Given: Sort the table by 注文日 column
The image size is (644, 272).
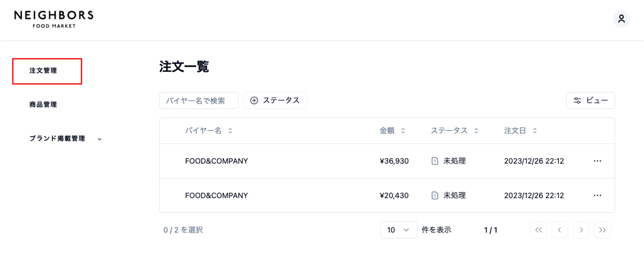Looking at the screenshot, I should pos(520,131).
